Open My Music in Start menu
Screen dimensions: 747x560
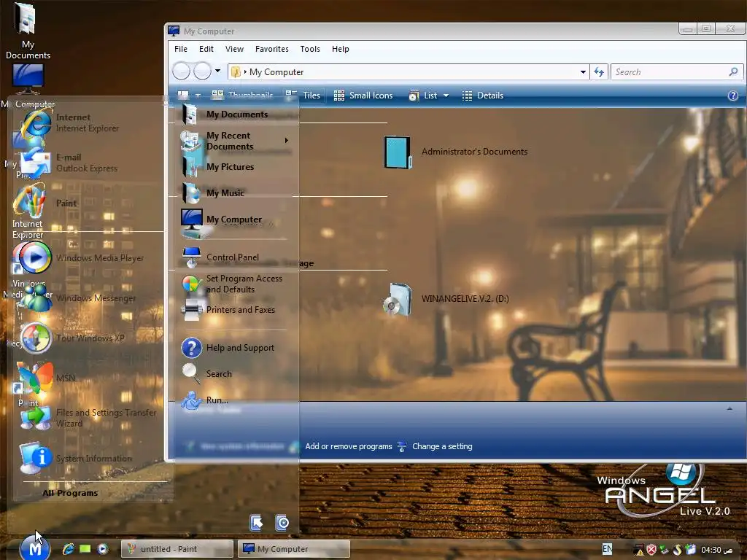[214, 192]
